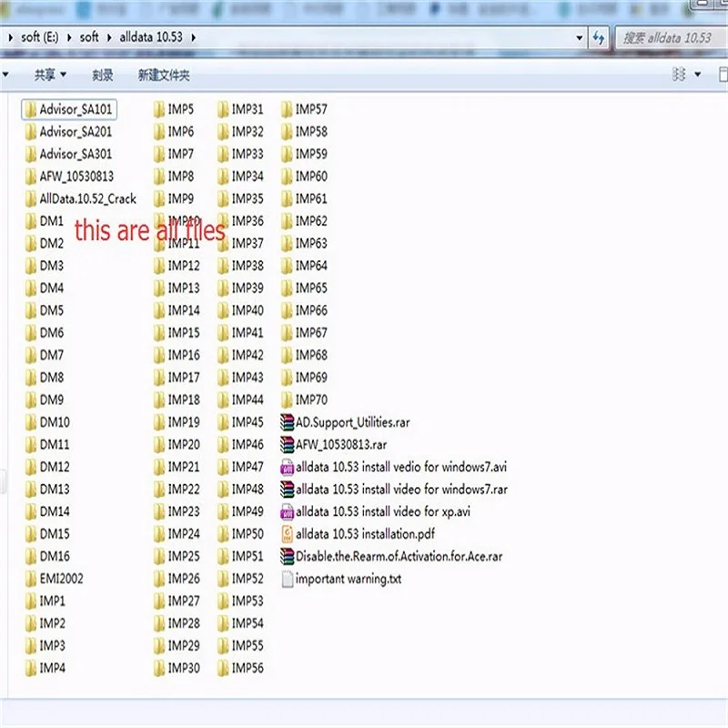
Task: Select the IMP15 folder name
Action: tap(184, 333)
